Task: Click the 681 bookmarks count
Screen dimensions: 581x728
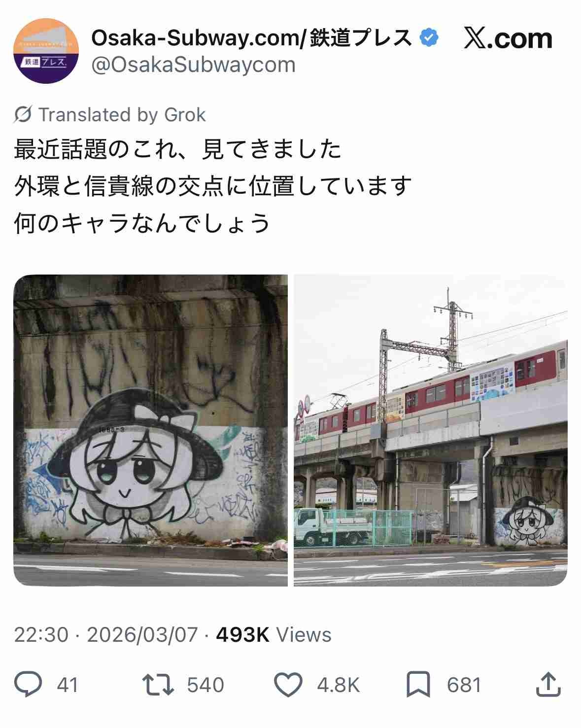Action: pos(464,685)
